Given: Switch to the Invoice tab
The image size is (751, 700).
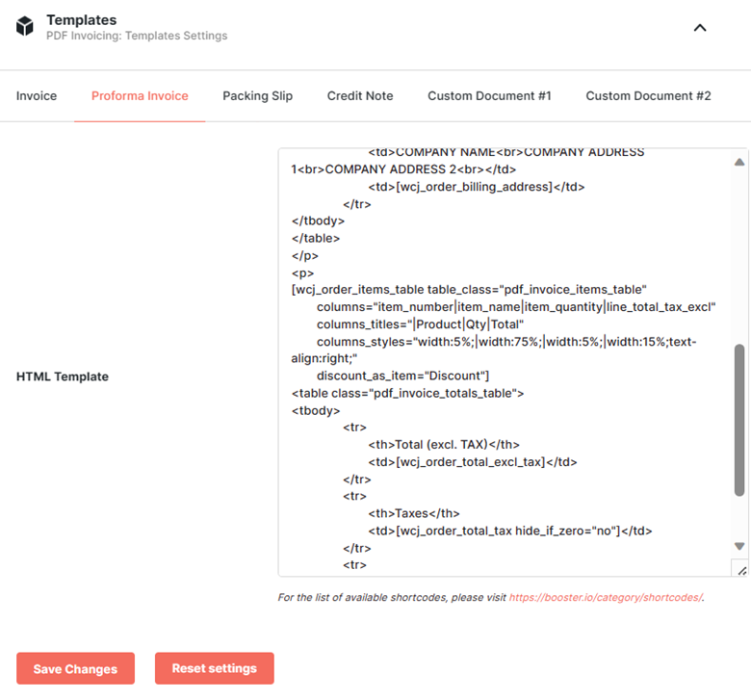Looking at the screenshot, I should [x=37, y=96].
